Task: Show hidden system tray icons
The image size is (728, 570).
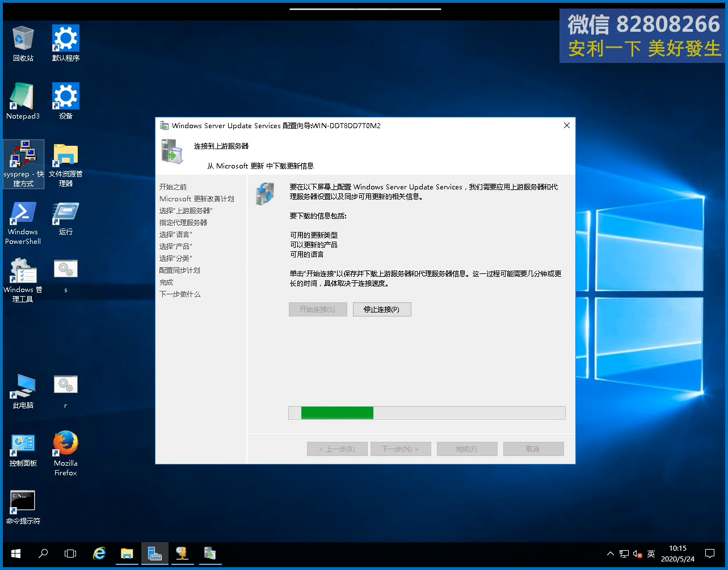Action: (x=611, y=554)
